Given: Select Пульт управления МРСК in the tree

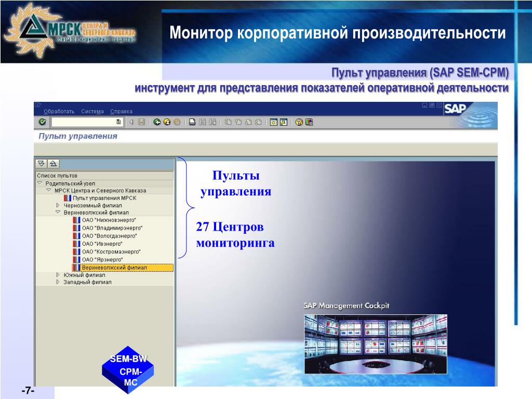Looking at the screenshot, I should pyautogui.click(x=104, y=198).
